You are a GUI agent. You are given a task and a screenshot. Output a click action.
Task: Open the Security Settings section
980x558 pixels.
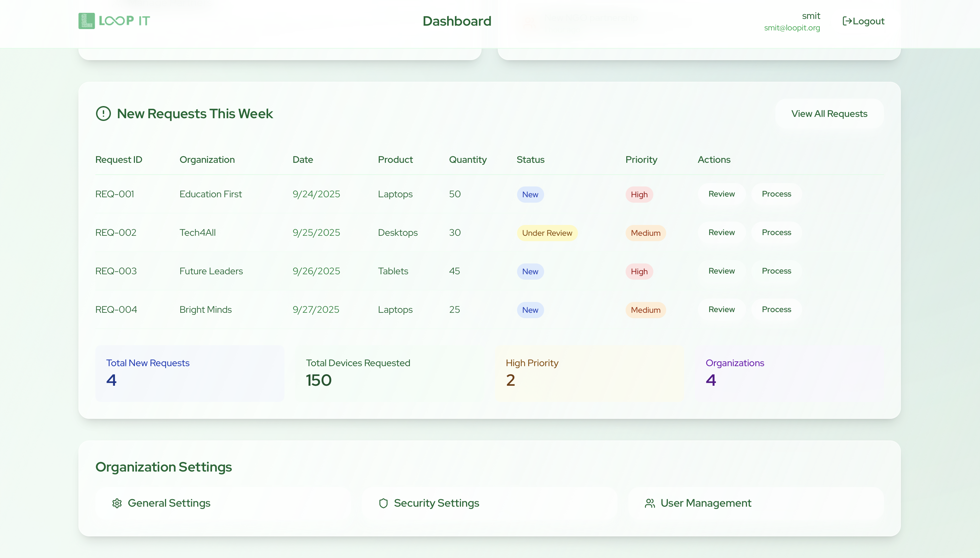tap(436, 503)
